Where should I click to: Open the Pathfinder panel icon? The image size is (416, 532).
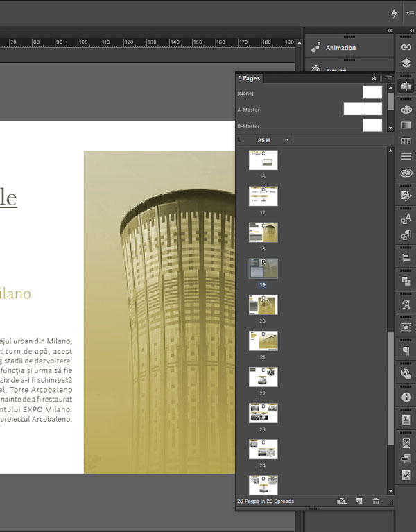(x=406, y=281)
